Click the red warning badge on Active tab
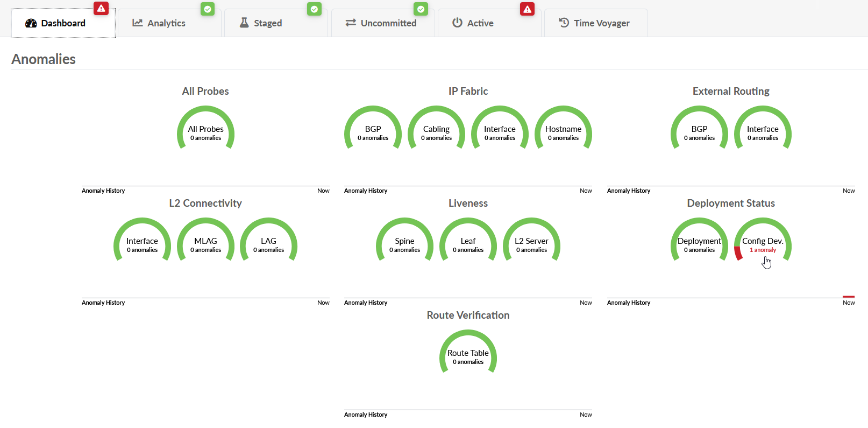 pos(528,9)
